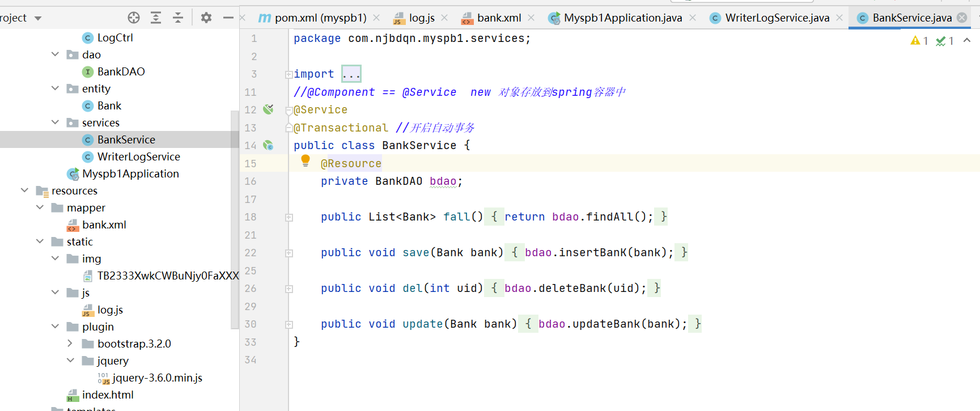Screen dimensions: 980x411
Task: Collapse the mapper folder
Action: coord(40,207)
